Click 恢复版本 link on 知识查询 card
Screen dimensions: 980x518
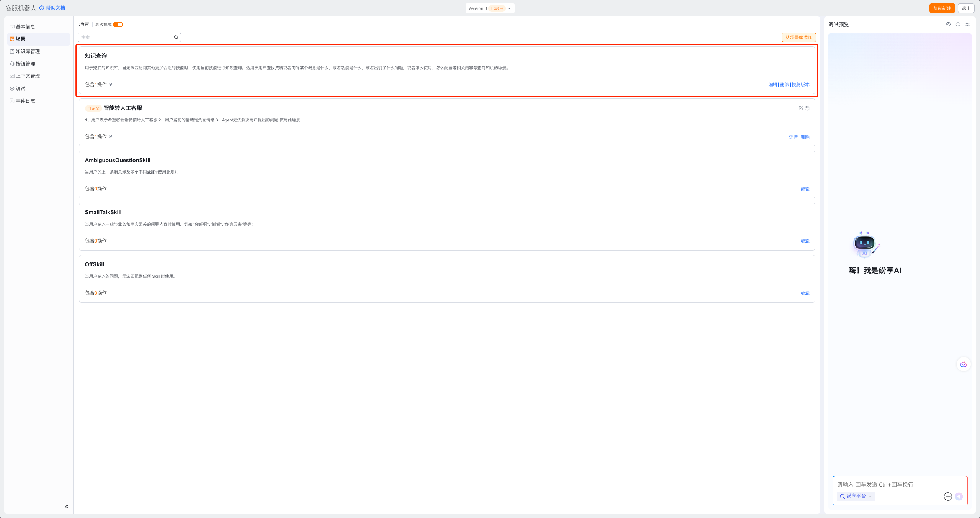click(800, 85)
